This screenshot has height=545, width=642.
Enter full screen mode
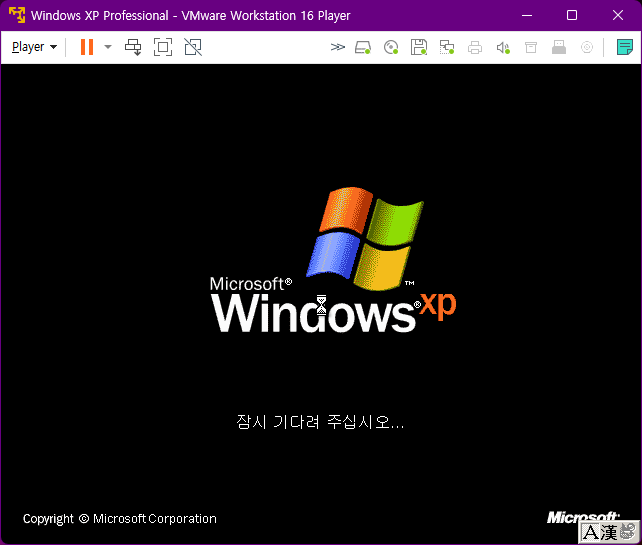(x=163, y=47)
